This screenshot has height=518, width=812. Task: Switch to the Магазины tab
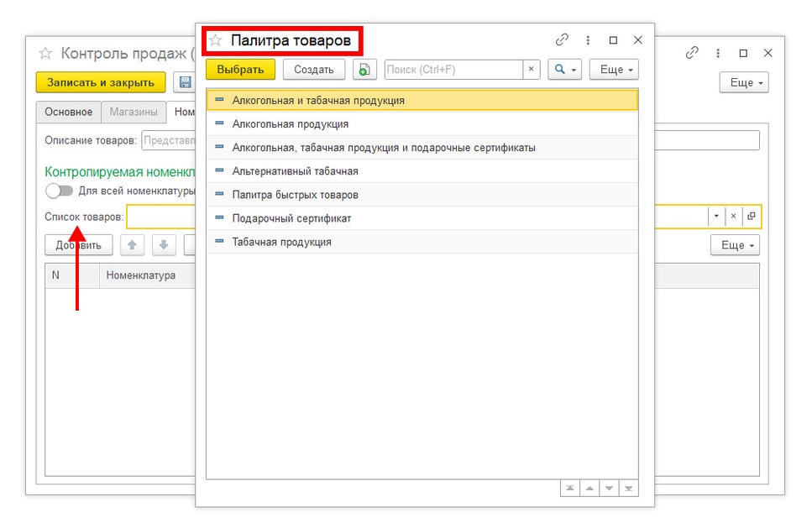coord(133,112)
